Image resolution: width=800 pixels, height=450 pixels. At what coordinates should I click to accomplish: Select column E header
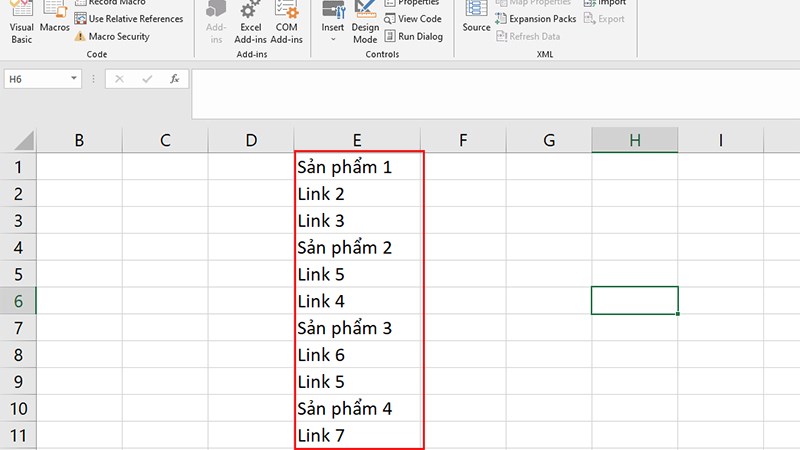pos(357,141)
